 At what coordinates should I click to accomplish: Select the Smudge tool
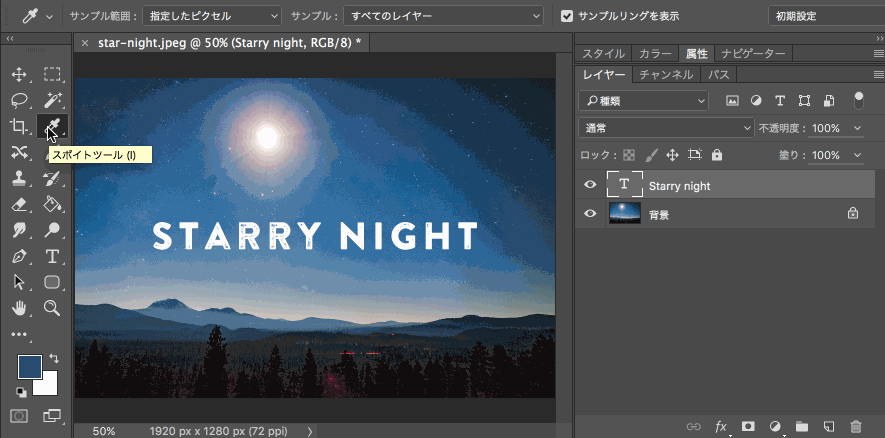point(19,230)
